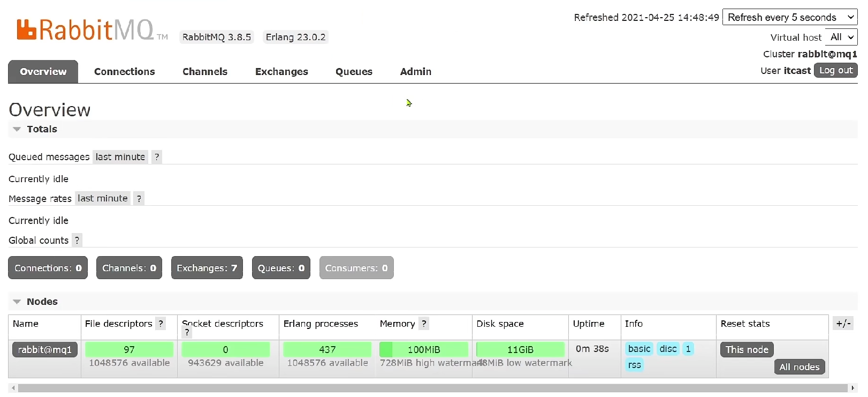This screenshot has height=397, width=868.
Task: Click the File descriptors 97 bar
Action: (129, 349)
